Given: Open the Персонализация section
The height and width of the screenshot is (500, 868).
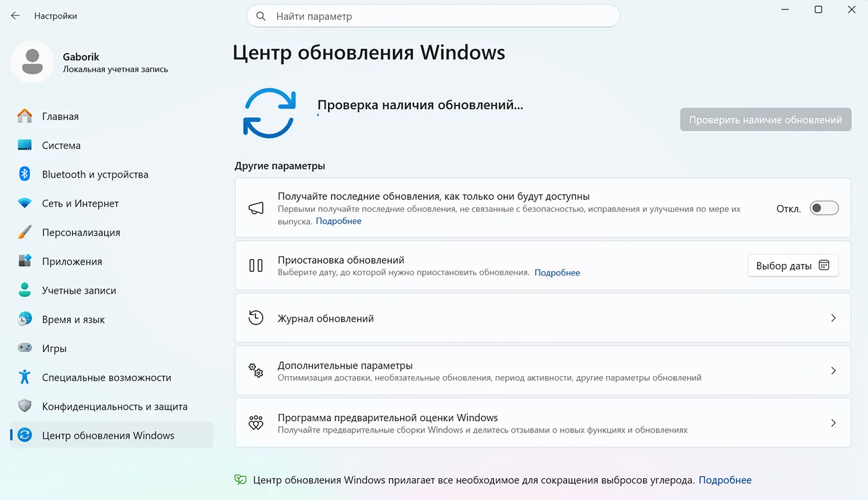Looking at the screenshot, I should [112, 232].
